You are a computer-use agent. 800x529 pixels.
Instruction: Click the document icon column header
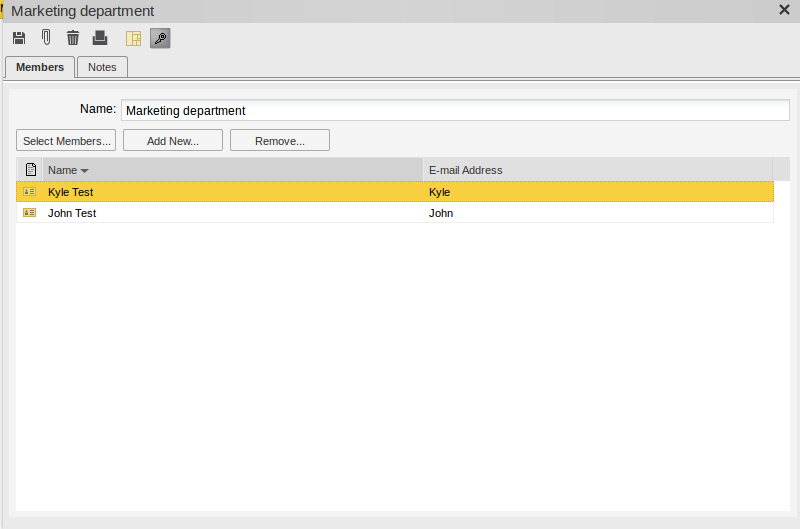pyautogui.click(x=31, y=169)
